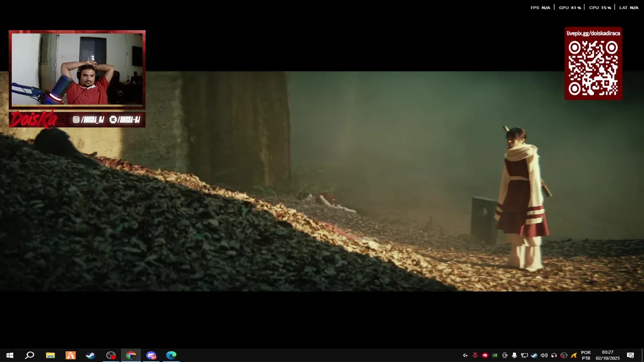The width and height of the screenshot is (644, 362).
Task: Click the Kick handle on overlay
Action: [x=125, y=120]
